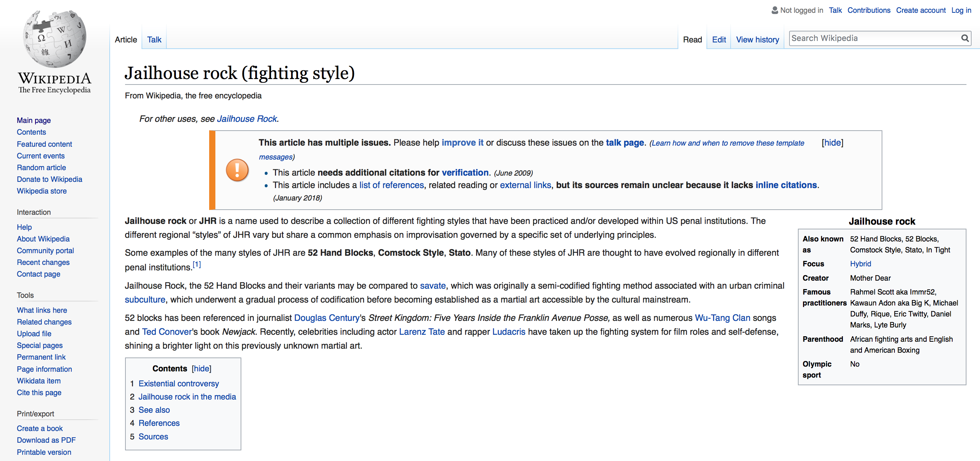The image size is (980, 461).
Task: Open the View history tab
Action: pos(757,40)
